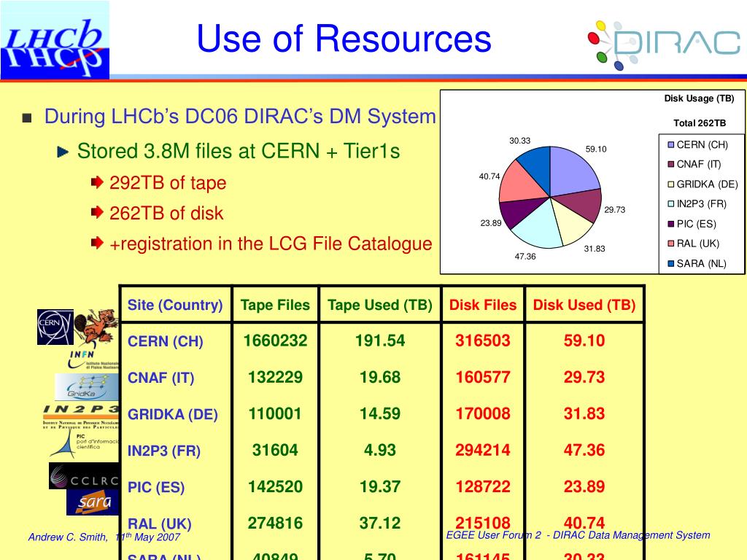
Task: Click the 'RAL (UK)' table row label
Action: pos(159,524)
